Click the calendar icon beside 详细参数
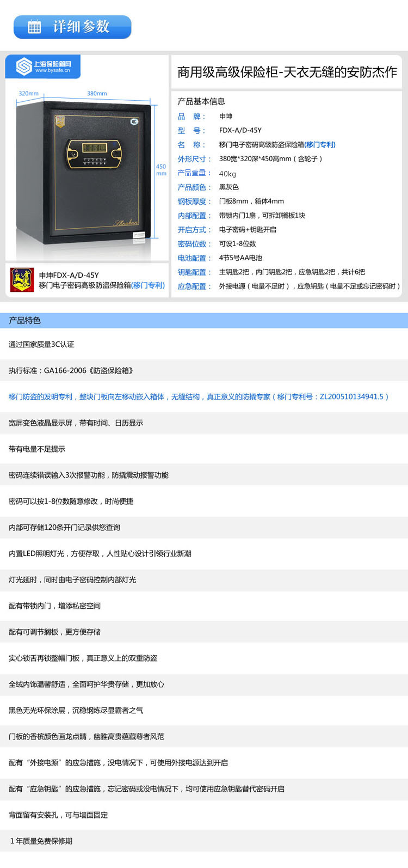408x868 pixels. [x=34, y=27]
